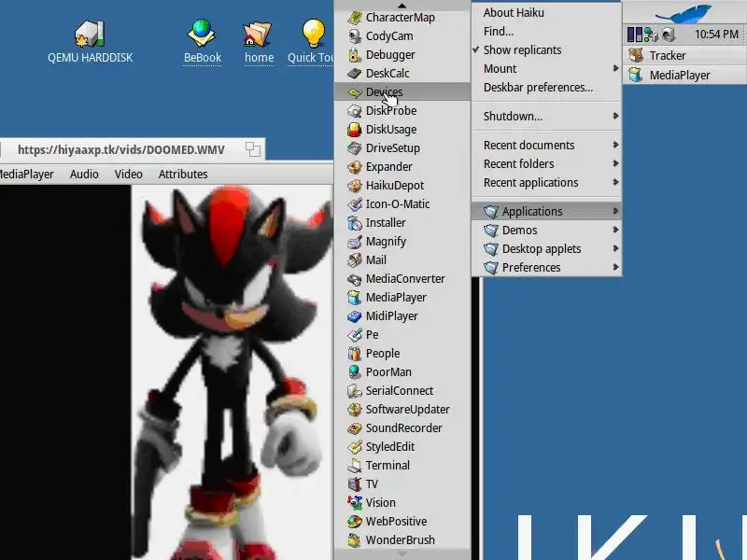
Task: Expand the Applications submenu
Action: coord(546,211)
